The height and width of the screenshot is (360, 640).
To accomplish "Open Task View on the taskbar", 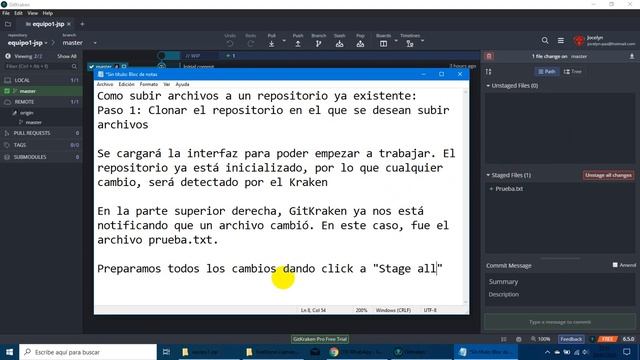I will click(166, 352).
